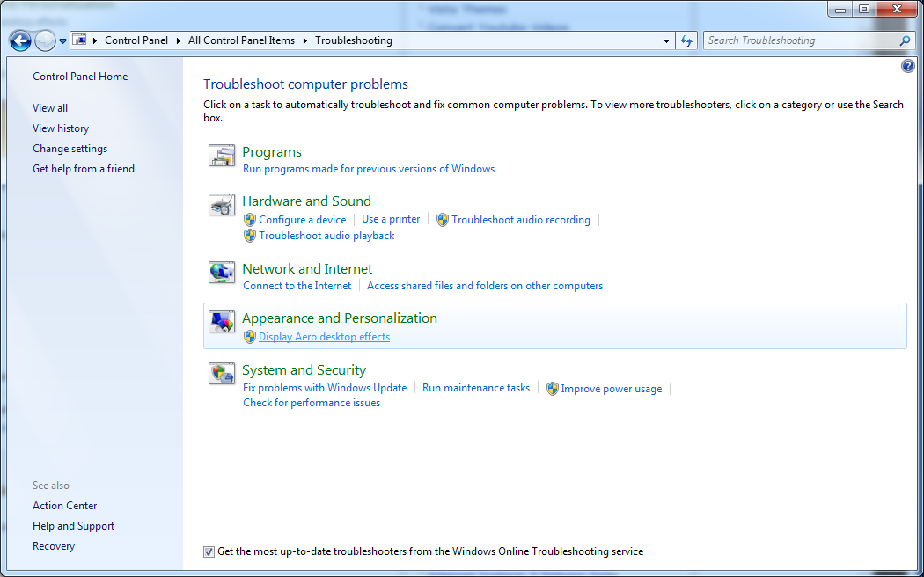Viewport: 924px width, 577px height.
Task: Click the refresh button beside address bar
Action: [687, 40]
